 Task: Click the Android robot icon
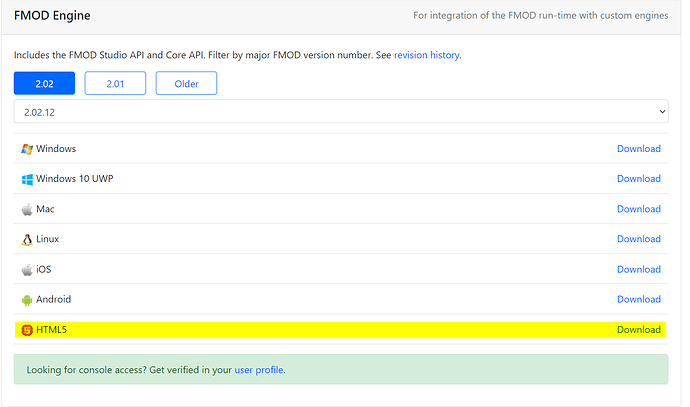(27, 300)
